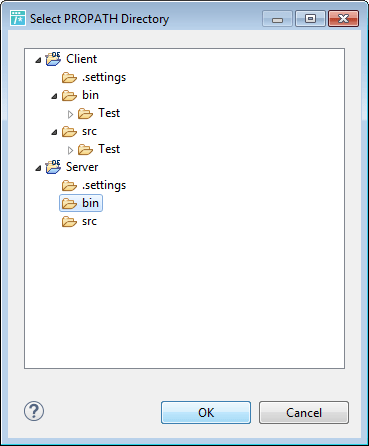Viewport: 369px width, 446px height.
Task: Collapse the Client project node
Action: point(38,60)
